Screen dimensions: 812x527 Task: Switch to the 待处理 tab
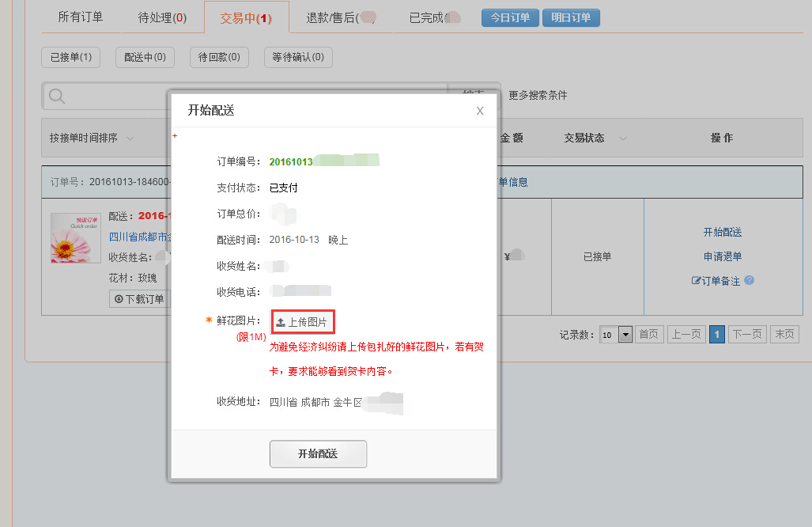[x=162, y=17]
